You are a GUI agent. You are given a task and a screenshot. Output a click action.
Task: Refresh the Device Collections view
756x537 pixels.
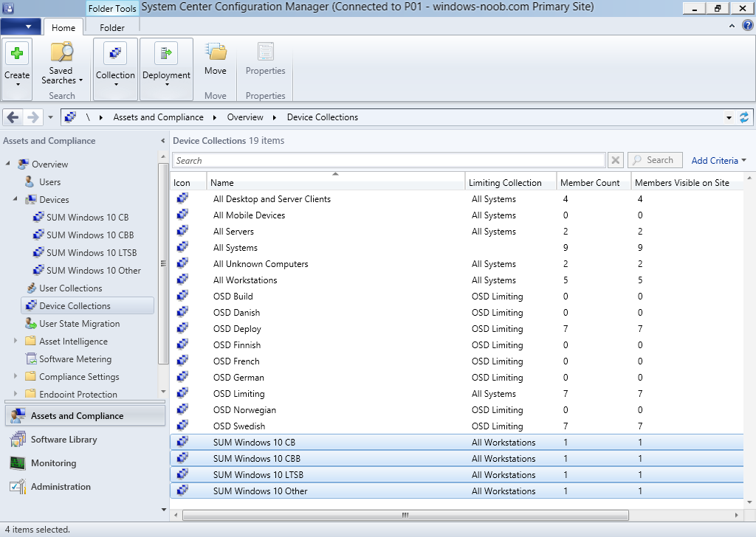[x=744, y=117]
